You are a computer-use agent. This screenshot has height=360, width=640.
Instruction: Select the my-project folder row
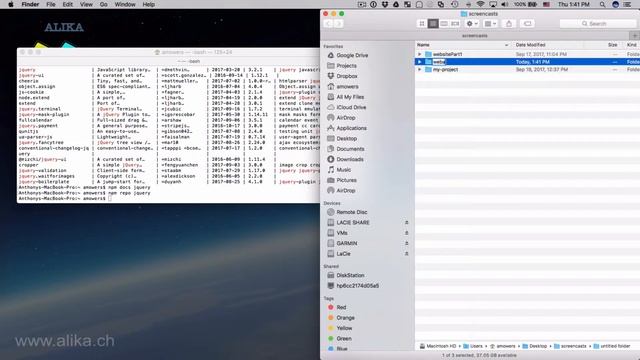527,70
